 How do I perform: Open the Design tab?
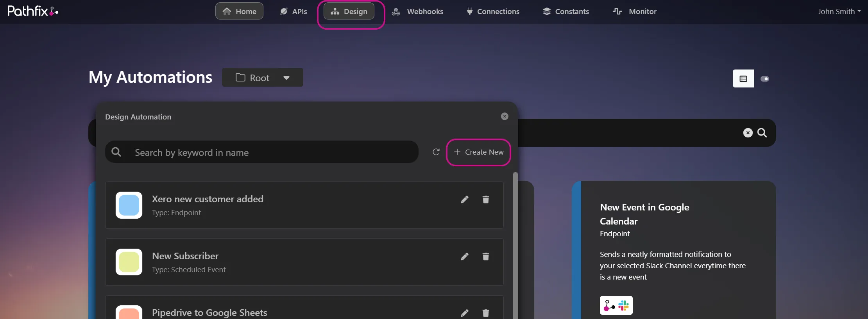tap(349, 11)
